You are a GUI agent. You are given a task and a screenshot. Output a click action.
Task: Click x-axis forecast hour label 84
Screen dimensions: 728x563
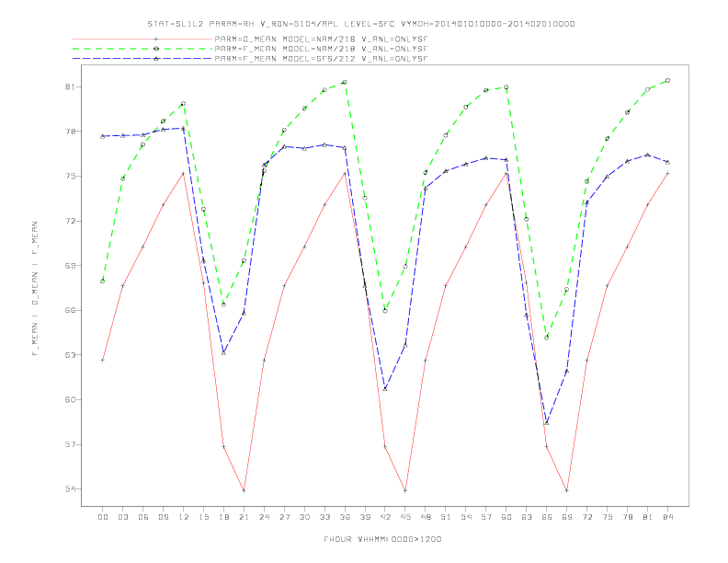[x=667, y=517]
